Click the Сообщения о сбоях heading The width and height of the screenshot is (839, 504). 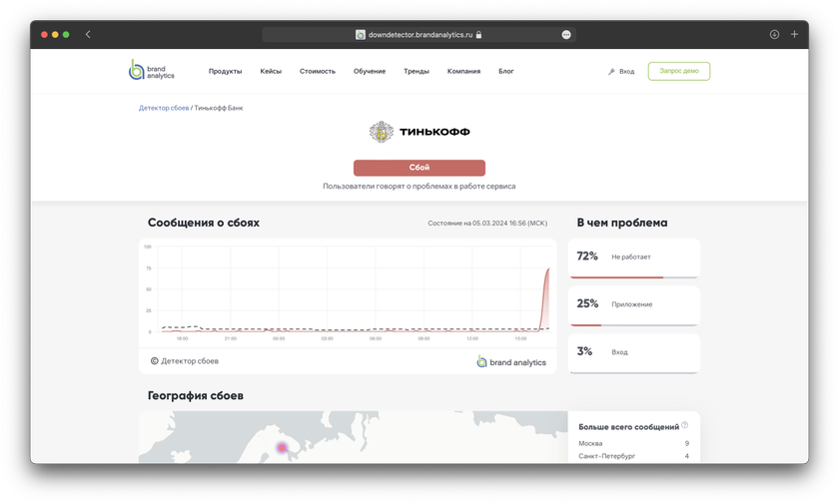pyautogui.click(x=204, y=223)
